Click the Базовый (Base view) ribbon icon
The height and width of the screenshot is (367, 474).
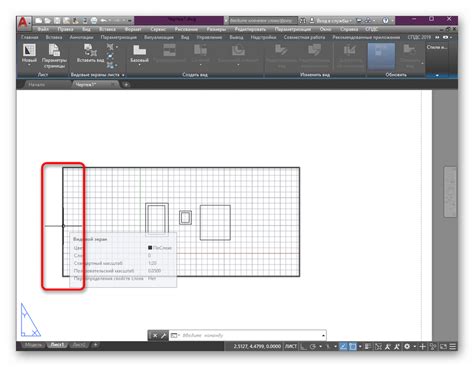(139, 50)
